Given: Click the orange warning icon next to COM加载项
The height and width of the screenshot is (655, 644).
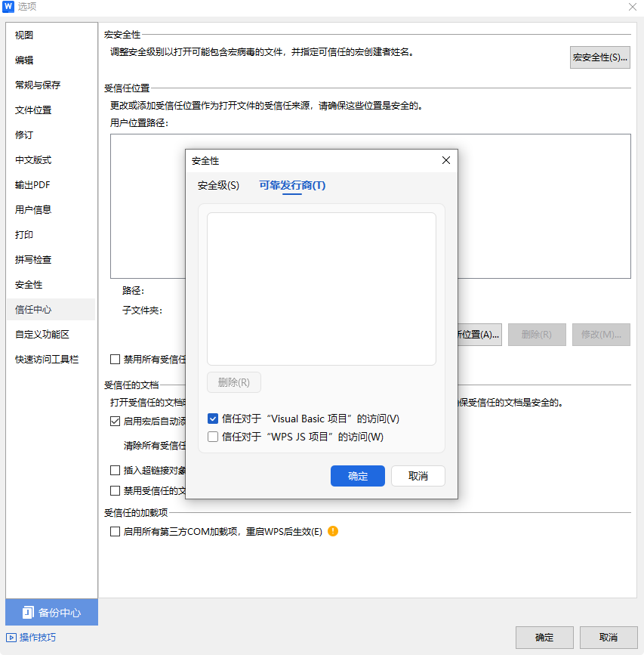Looking at the screenshot, I should tap(333, 531).
